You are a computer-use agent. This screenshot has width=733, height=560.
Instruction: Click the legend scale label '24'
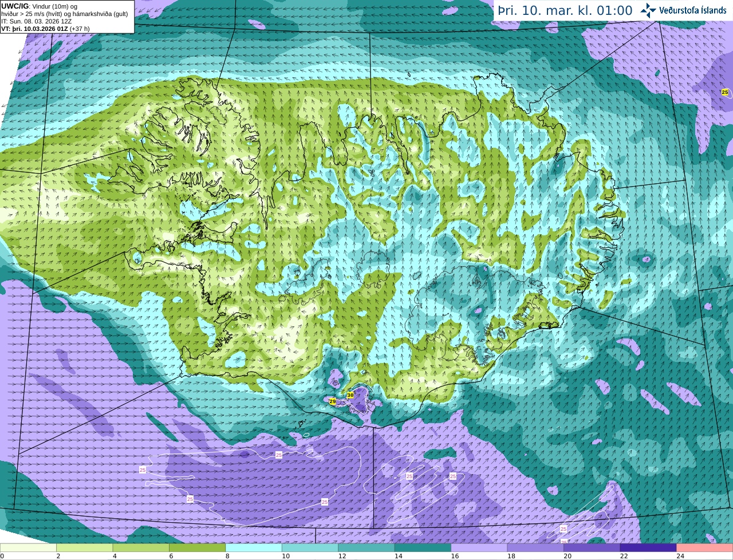point(680,556)
